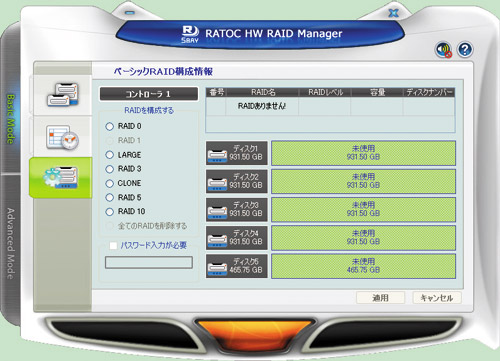Select the ディスク3 未使用 931.50 GB bar
Viewport: 500px width, 361px height.
[x=363, y=210]
